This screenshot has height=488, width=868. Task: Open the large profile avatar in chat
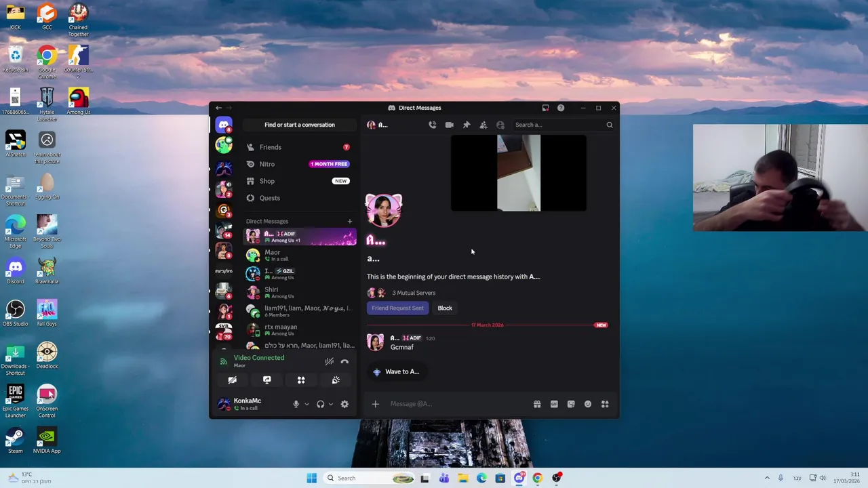384,211
